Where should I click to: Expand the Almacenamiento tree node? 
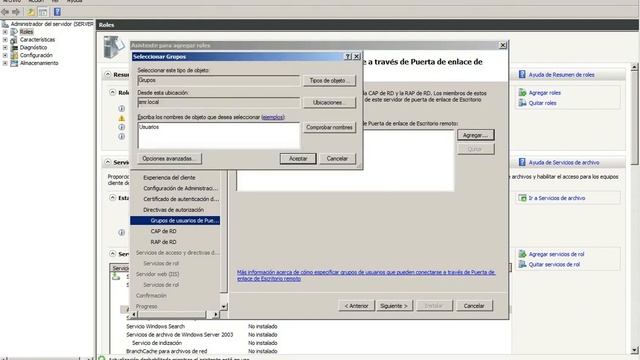[5, 63]
